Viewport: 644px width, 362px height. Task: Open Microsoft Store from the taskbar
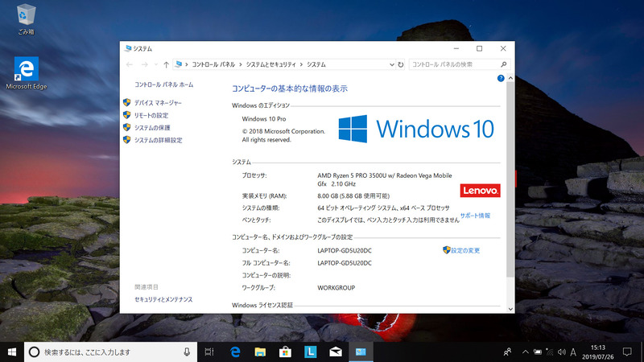coord(285,352)
